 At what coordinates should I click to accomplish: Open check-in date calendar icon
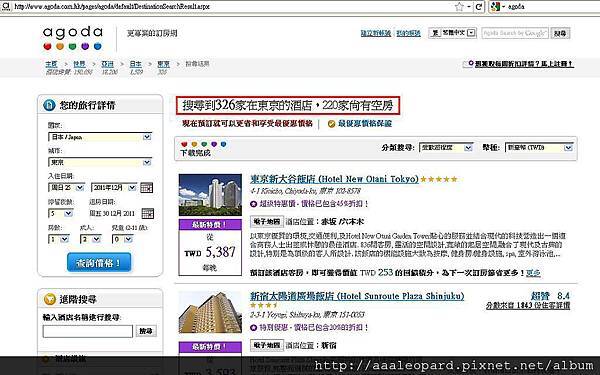[147, 188]
